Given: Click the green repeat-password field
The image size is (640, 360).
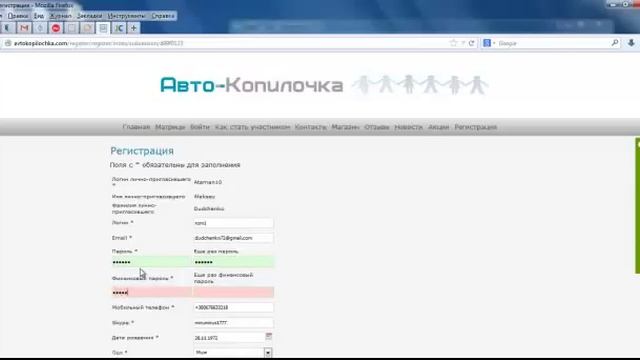Looking at the screenshot, I should [233, 262].
